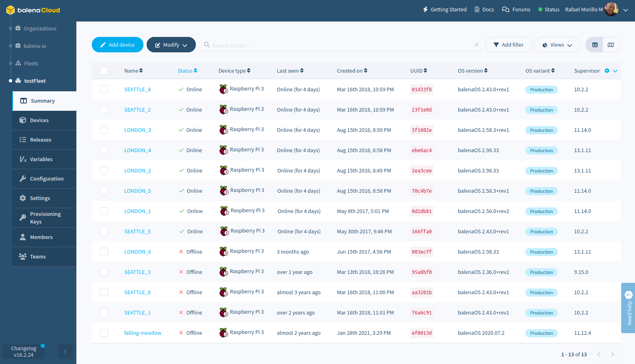635x364 pixels.
Task: Expand the Views dropdown
Action: click(557, 45)
